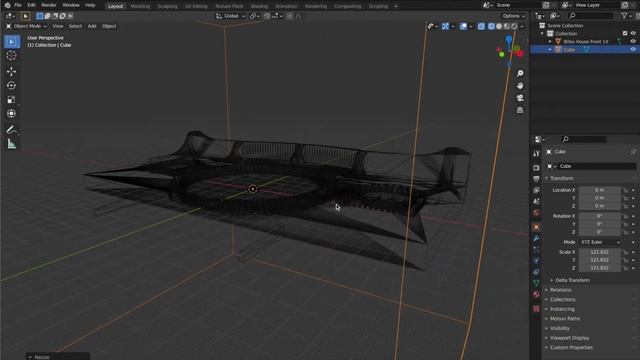Image resolution: width=640 pixels, height=360 pixels.
Task: Hide Cube using its eye icon
Action: (x=633, y=49)
